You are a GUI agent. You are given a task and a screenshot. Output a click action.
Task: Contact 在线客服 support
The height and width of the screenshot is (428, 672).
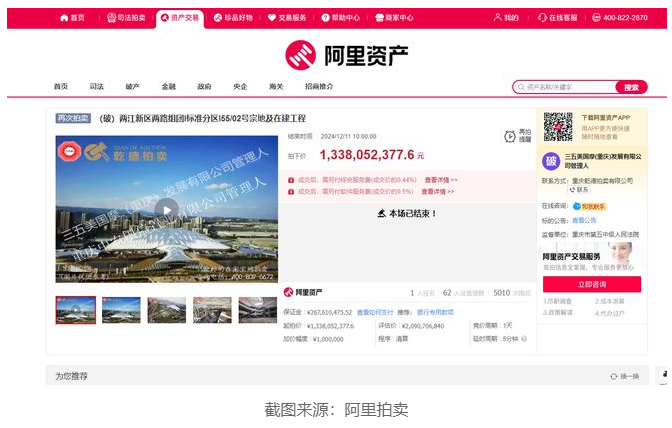[558, 18]
